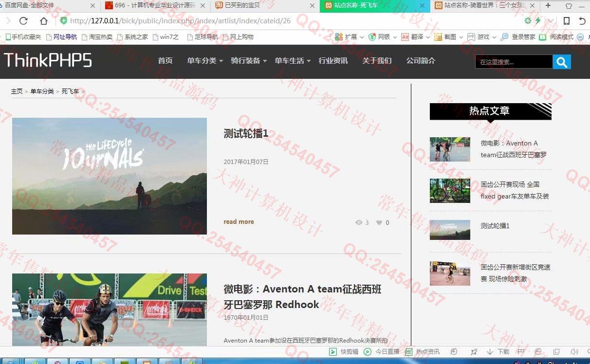
Task: Click the 单车分类 breadcrumb link
Action: point(42,91)
